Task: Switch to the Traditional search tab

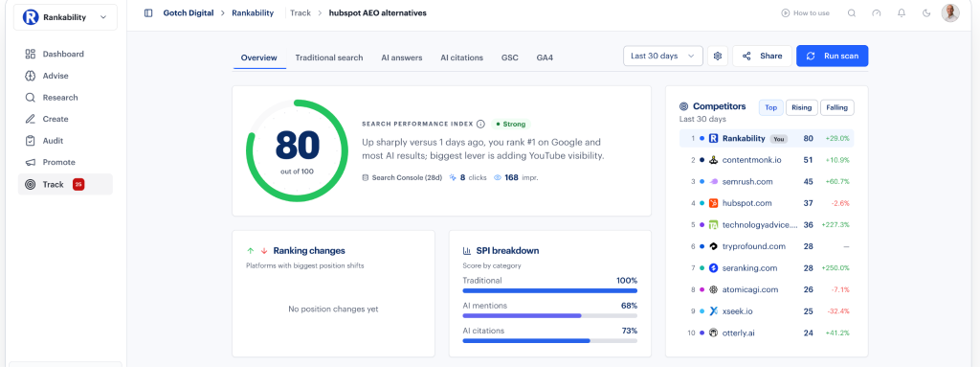Action: click(x=329, y=57)
